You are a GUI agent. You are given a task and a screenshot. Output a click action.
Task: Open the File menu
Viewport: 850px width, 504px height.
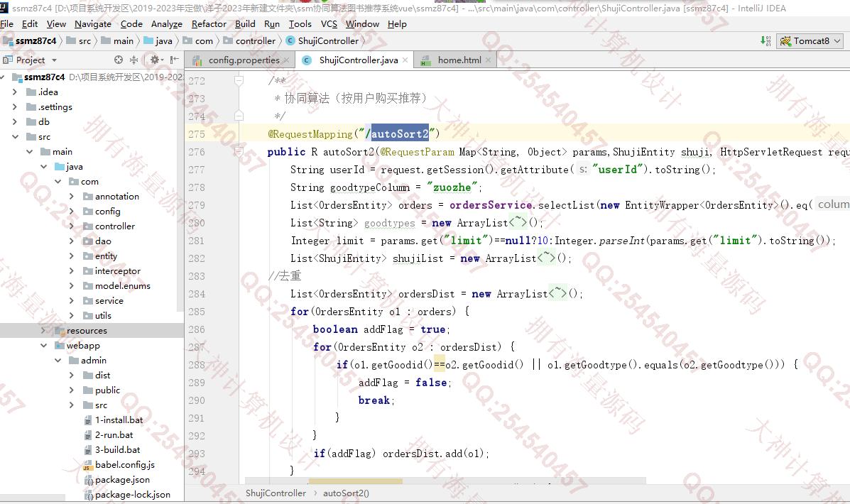(6, 24)
